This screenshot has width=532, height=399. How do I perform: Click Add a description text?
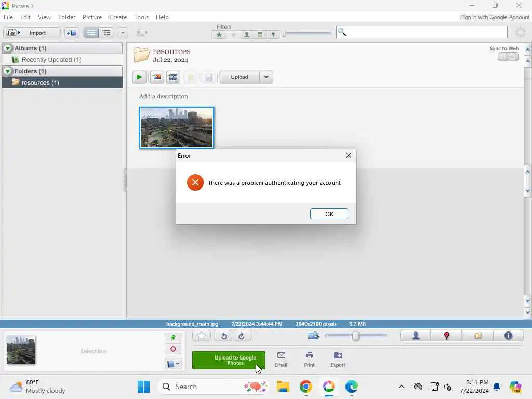163,96
